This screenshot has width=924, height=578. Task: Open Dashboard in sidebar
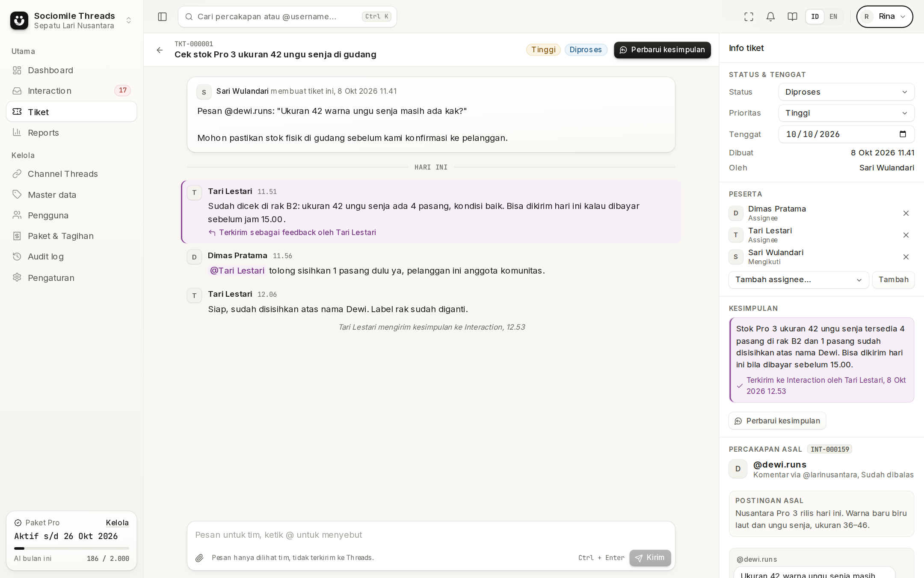pos(71,70)
